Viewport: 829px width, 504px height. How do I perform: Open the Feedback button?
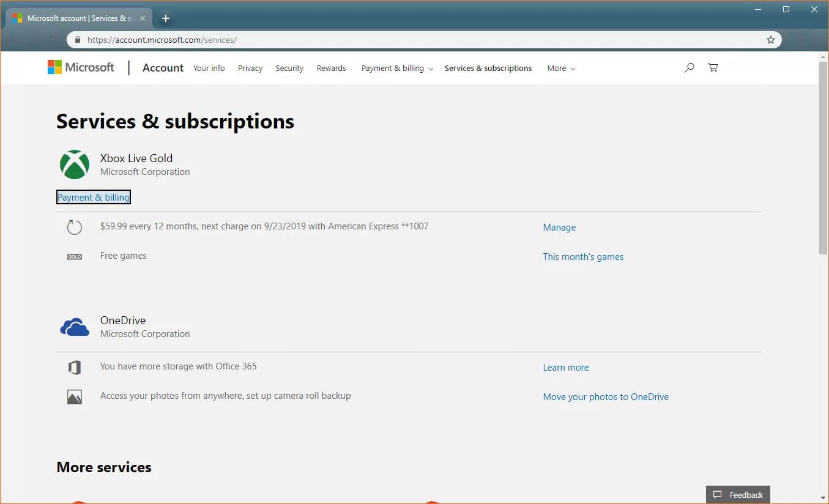[x=738, y=495]
